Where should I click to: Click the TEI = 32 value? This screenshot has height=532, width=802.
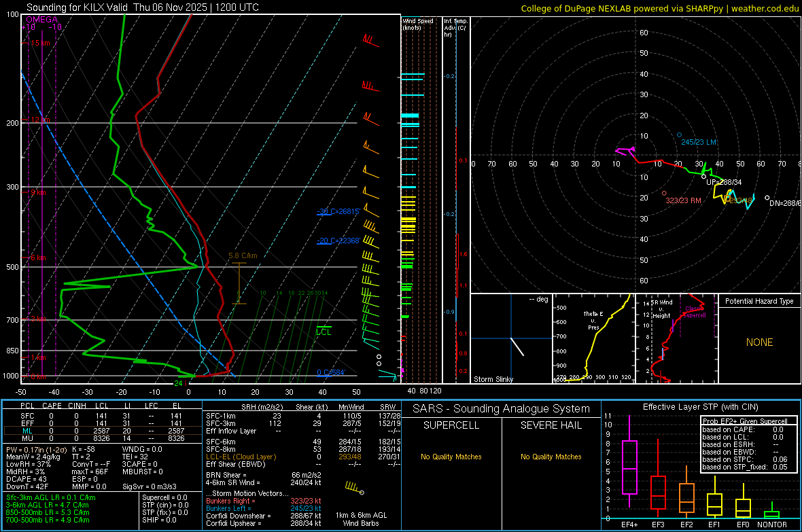135,457
